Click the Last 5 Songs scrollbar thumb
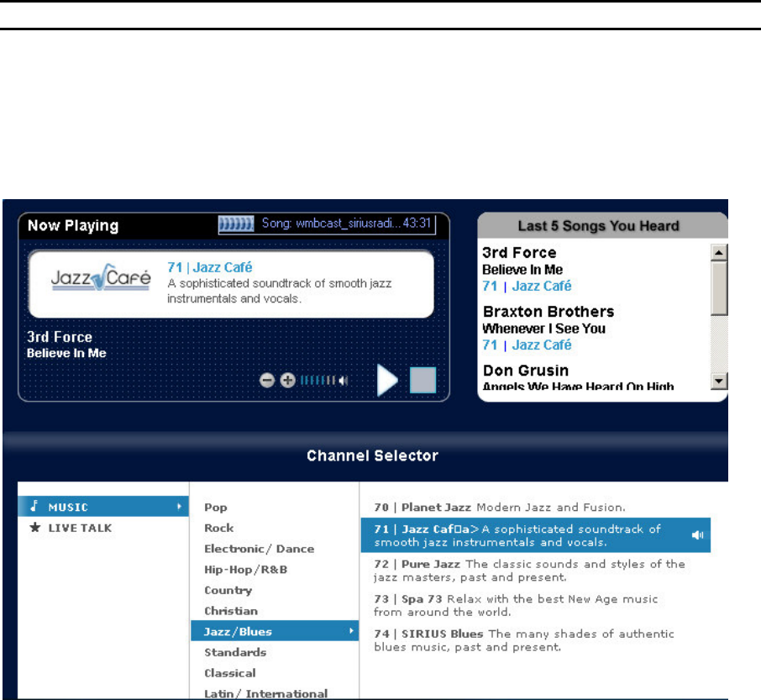 pyautogui.click(x=719, y=288)
